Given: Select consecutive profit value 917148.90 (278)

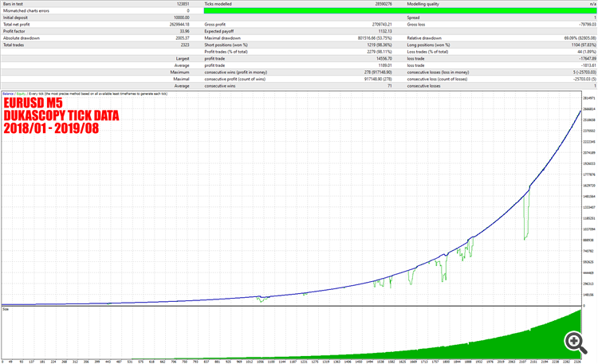Looking at the screenshot, I should (378, 80).
